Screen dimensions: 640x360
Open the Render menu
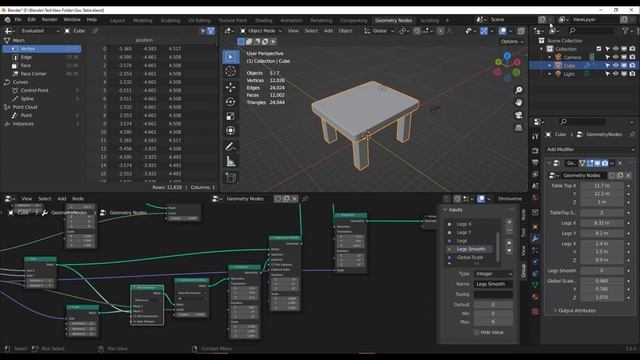(x=49, y=20)
